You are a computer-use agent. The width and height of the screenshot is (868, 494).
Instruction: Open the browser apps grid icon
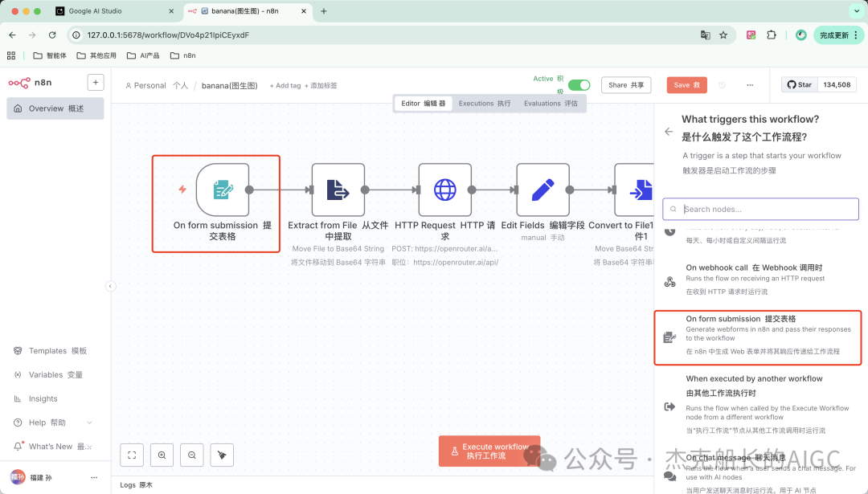click(x=11, y=55)
